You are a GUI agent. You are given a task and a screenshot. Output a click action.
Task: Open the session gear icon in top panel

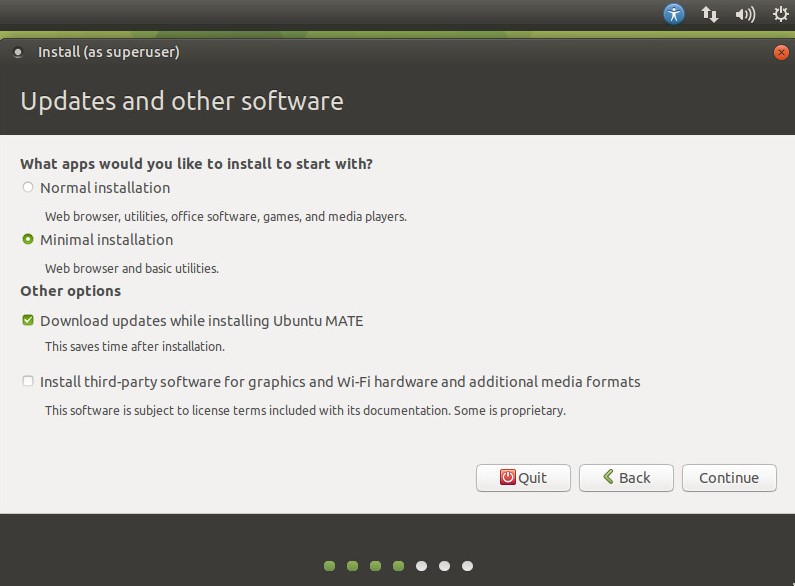click(x=780, y=14)
